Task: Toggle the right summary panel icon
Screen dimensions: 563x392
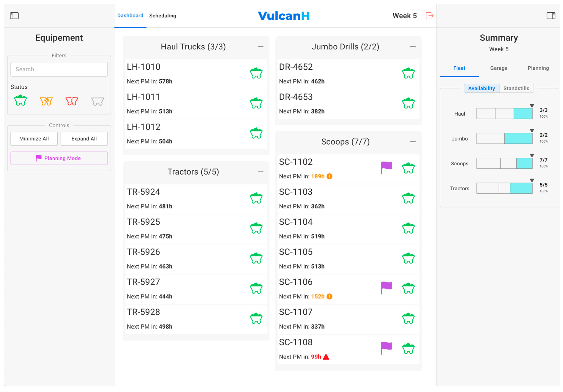Action: pyautogui.click(x=551, y=16)
